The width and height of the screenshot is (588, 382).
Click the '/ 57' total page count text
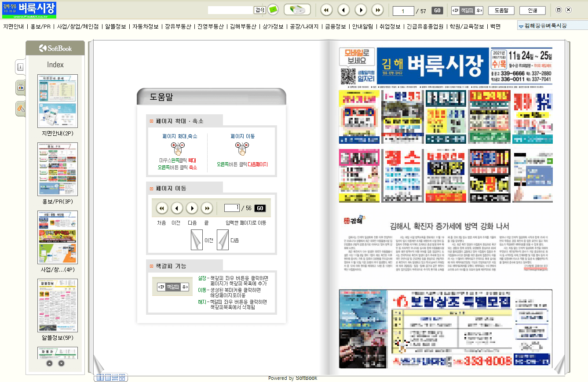[x=421, y=11]
